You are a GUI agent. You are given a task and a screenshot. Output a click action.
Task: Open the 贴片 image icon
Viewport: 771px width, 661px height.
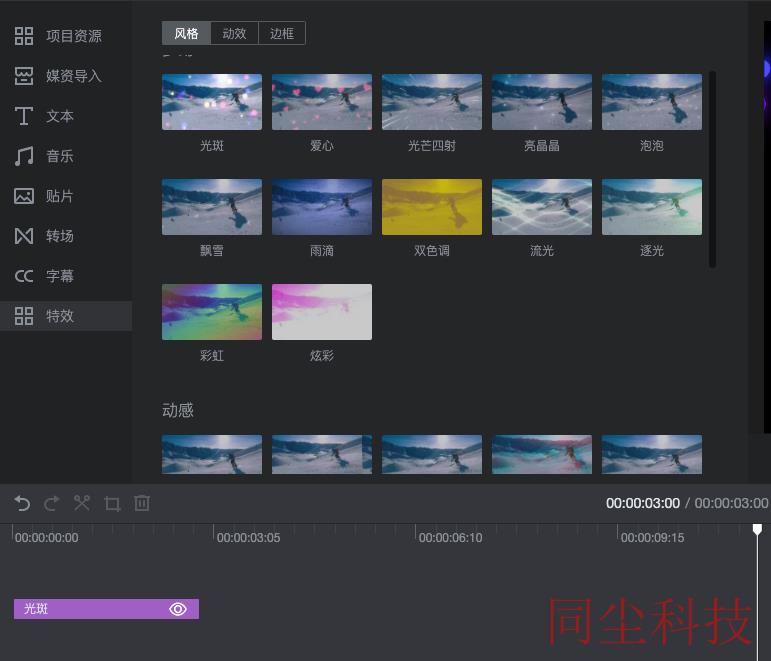(x=24, y=196)
